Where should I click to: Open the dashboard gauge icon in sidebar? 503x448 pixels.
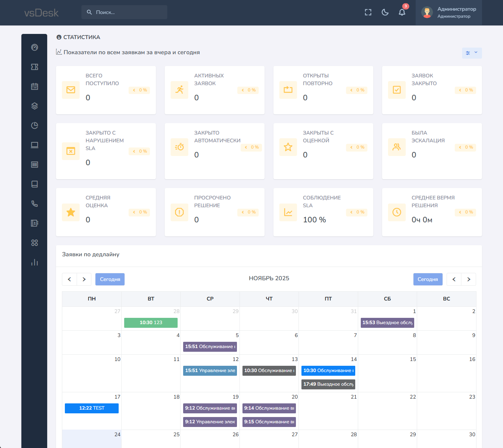(x=35, y=47)
